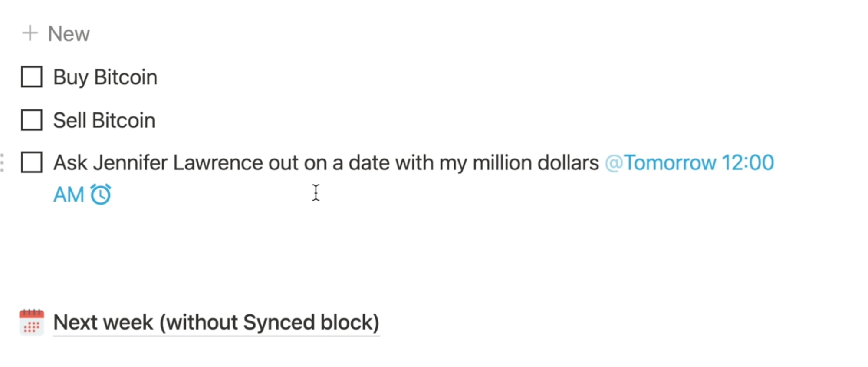
Task: Click the red calendar page icon
Action: 32,322
